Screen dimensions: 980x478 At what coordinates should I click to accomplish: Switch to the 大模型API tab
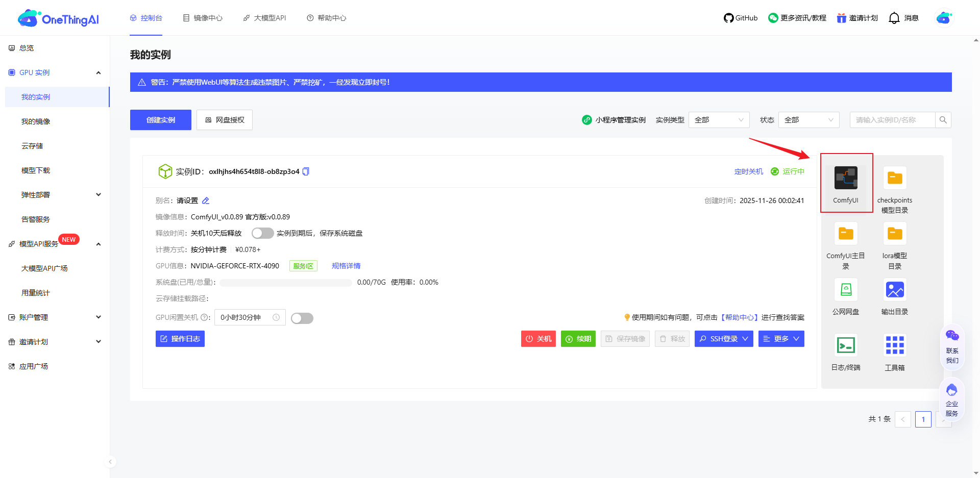pos(264,18)
